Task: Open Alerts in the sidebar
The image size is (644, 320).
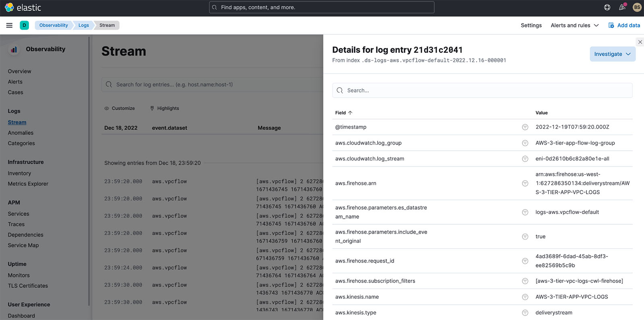Action: [15, 82]
